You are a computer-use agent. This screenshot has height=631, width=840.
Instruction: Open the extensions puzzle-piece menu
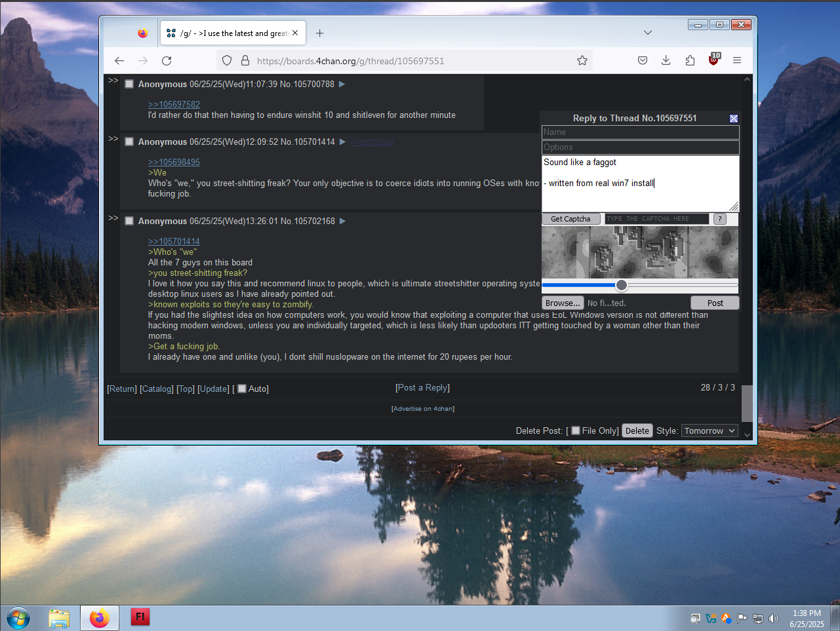(x=690, y=60)
